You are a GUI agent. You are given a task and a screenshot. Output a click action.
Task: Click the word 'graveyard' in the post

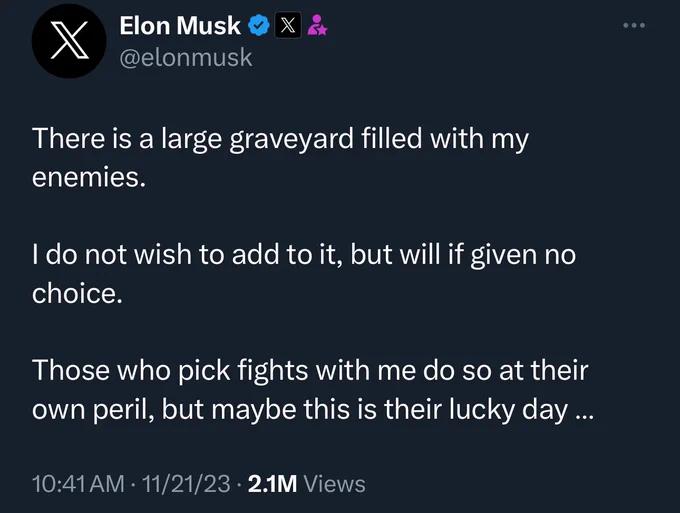click(291, 140)
